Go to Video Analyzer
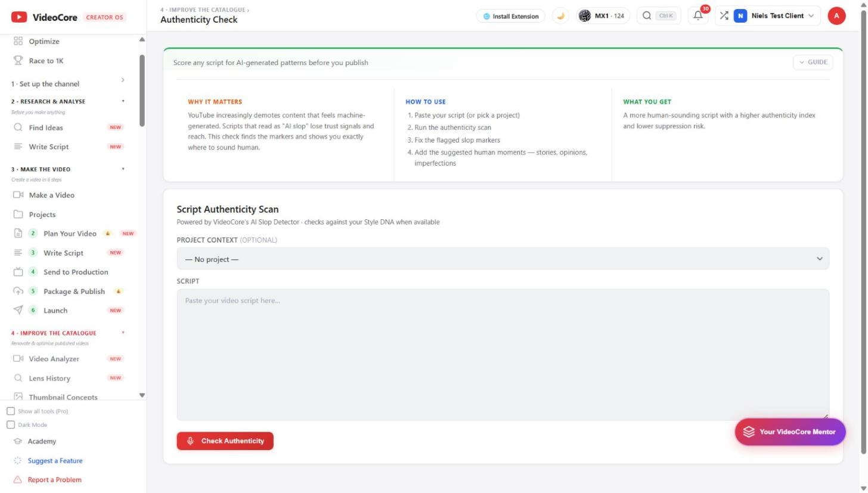The image size is (868, 493). [x=69, y=359]
